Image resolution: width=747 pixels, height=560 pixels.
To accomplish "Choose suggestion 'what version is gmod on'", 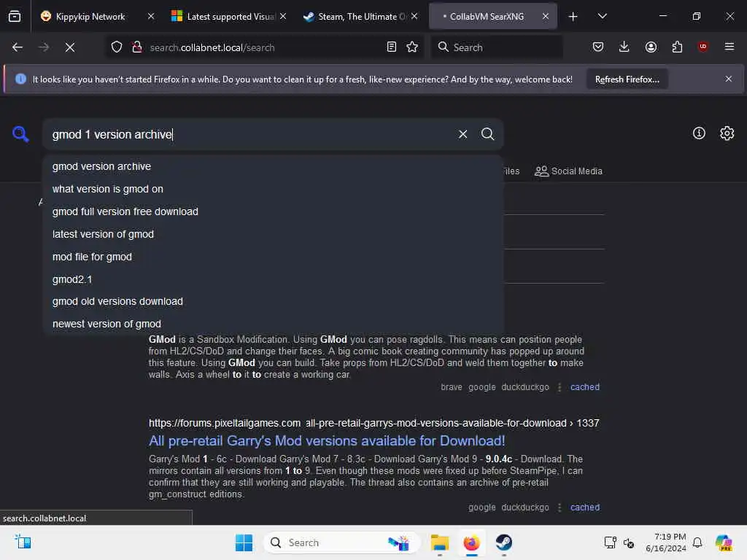I will pos(273,189).
